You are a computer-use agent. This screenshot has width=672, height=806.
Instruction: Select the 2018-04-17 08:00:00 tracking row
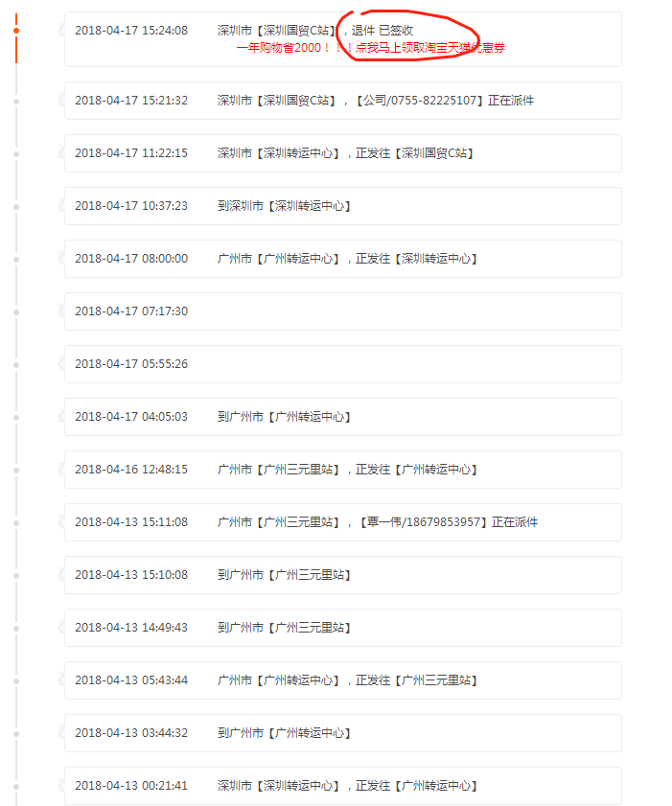click(x=342, y=259)
